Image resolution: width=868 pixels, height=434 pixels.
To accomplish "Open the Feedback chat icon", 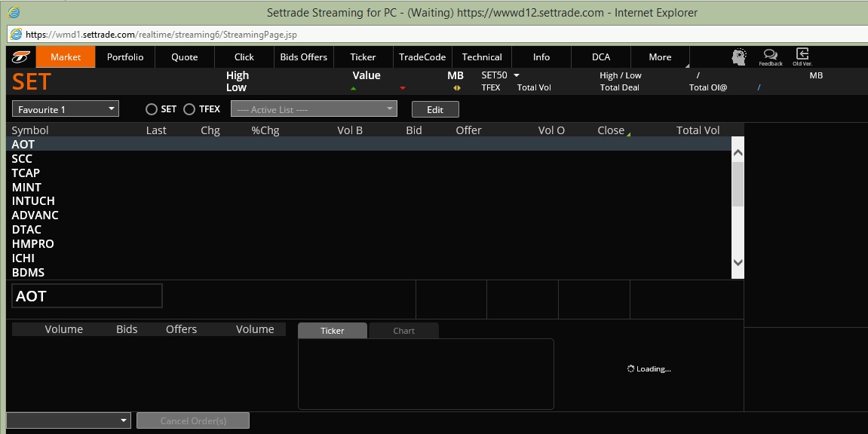I will click(x=770, y=57).
